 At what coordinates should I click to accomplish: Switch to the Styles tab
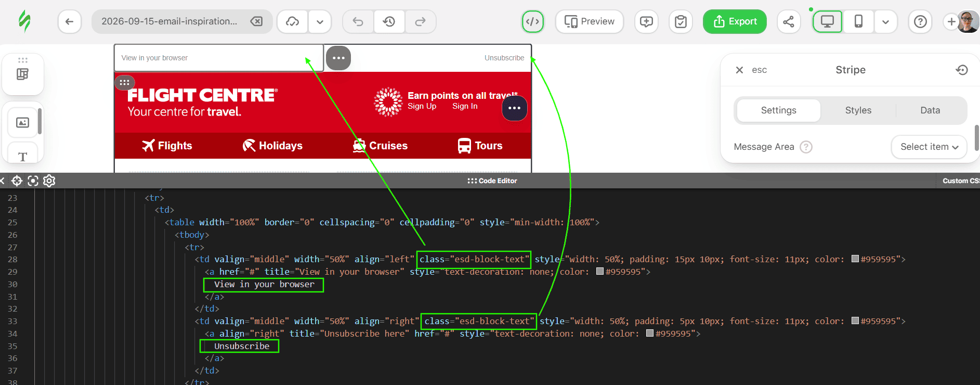click(858, 110)
